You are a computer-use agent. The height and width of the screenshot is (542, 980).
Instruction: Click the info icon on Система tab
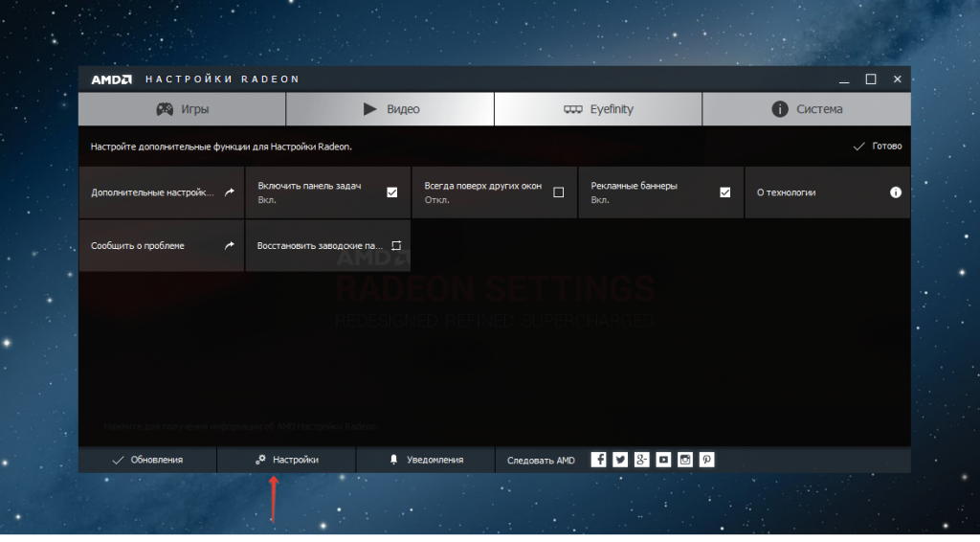point(779,109)
